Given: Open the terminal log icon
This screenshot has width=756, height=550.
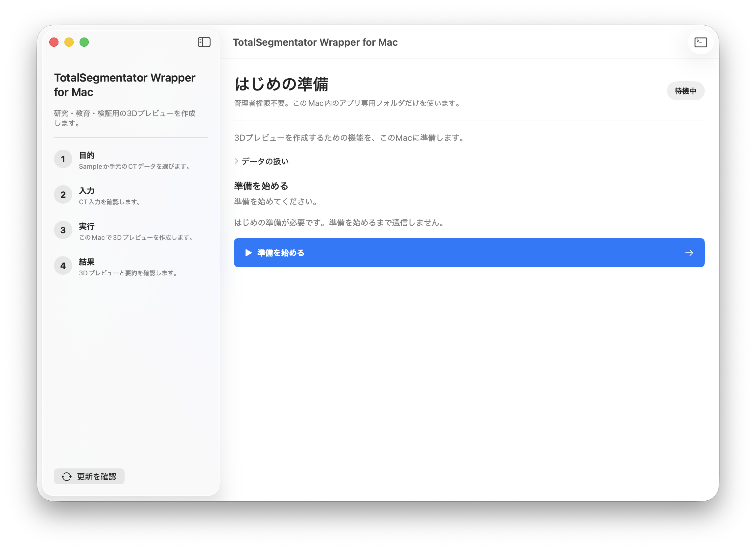Looking at the screenshot, I should pos(700,42).
